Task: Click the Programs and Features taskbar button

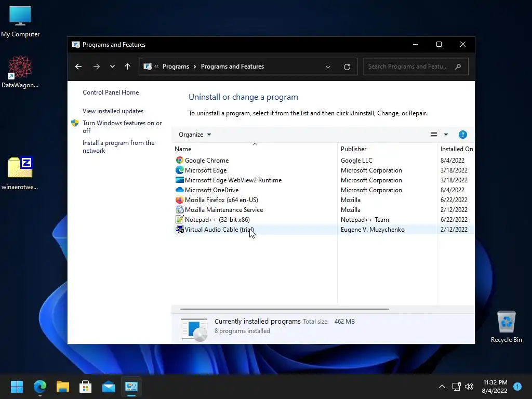Action: click(131, 387)
